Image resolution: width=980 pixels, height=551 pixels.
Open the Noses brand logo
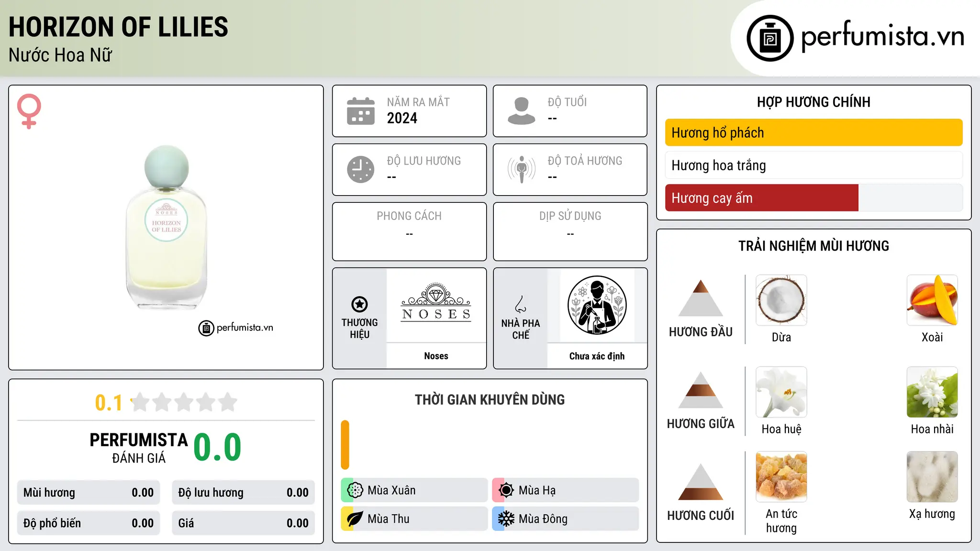(436, 302)
